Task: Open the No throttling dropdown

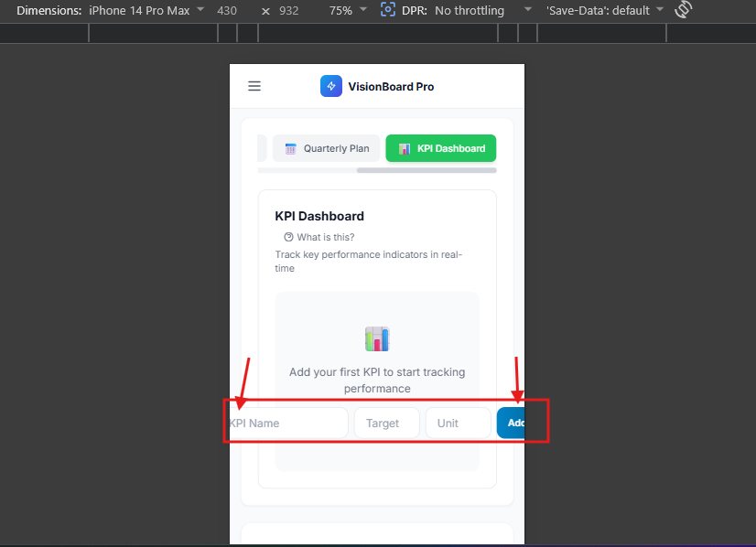Action: click(483, 10)
